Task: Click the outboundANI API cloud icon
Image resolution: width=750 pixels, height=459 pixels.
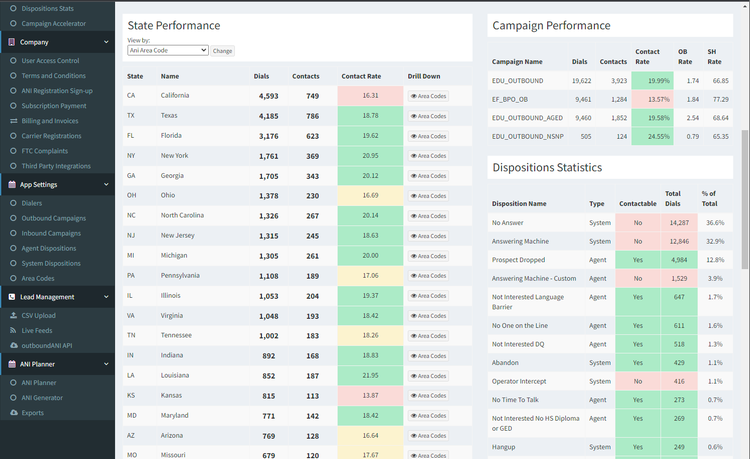Action: (x=13, y=346)
